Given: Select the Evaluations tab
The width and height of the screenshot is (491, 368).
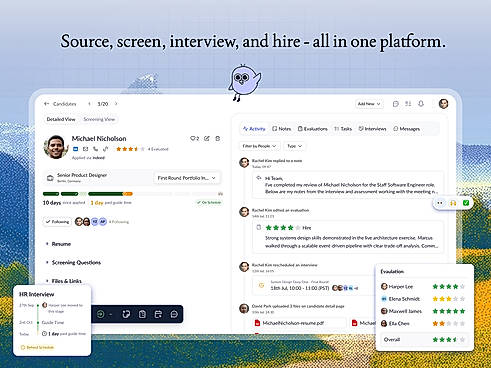Looking at the screenshot, I should [313, 129].
